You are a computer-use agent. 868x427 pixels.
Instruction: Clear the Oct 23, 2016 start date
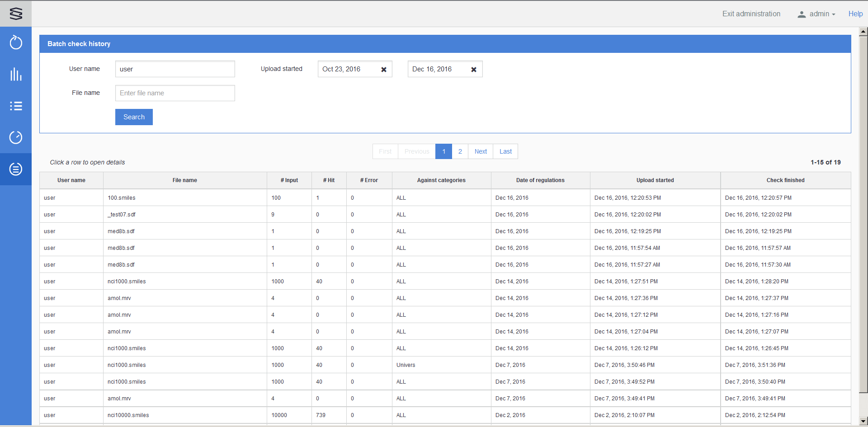coord(384,70)
